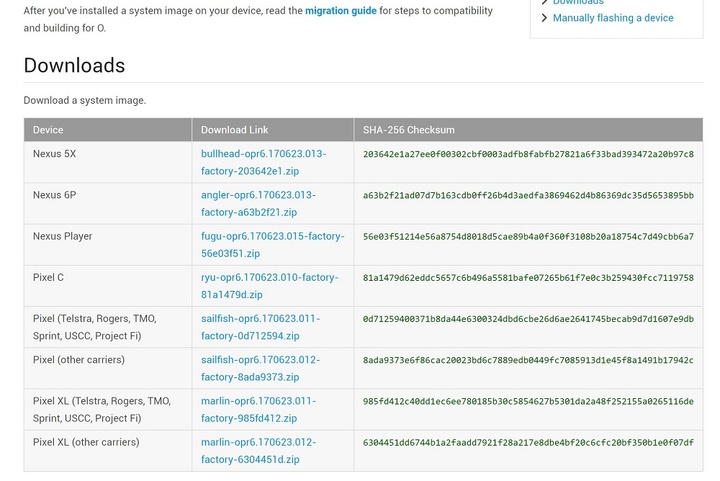This screenshot has height=481, width=720.
Task: Click the SHA-256 Checksum column header
Action: [529, 130]
